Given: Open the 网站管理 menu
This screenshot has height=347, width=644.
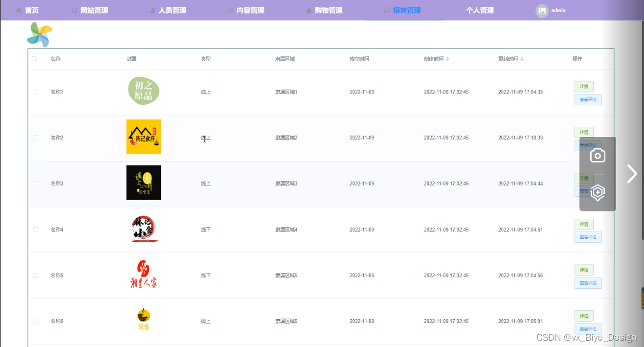Looking at the screenshot, I should [94, 10].
